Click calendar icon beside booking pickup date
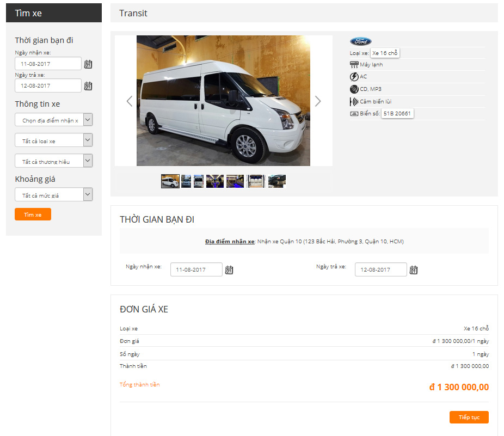Image resolution: width=504 pixels, height=436 pixels. (x=229, y=270)
